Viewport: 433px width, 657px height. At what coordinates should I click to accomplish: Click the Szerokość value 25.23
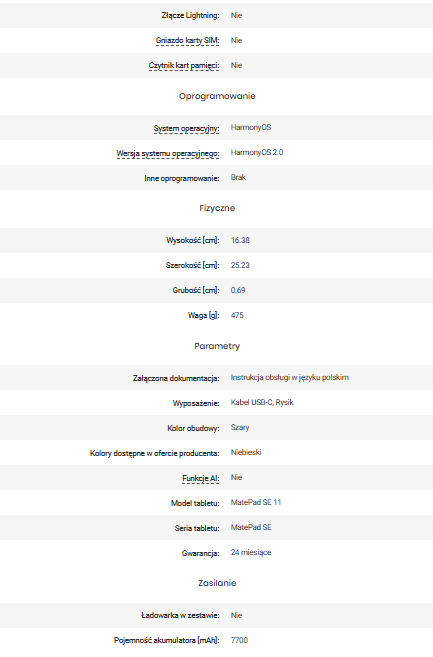point(240,265)
